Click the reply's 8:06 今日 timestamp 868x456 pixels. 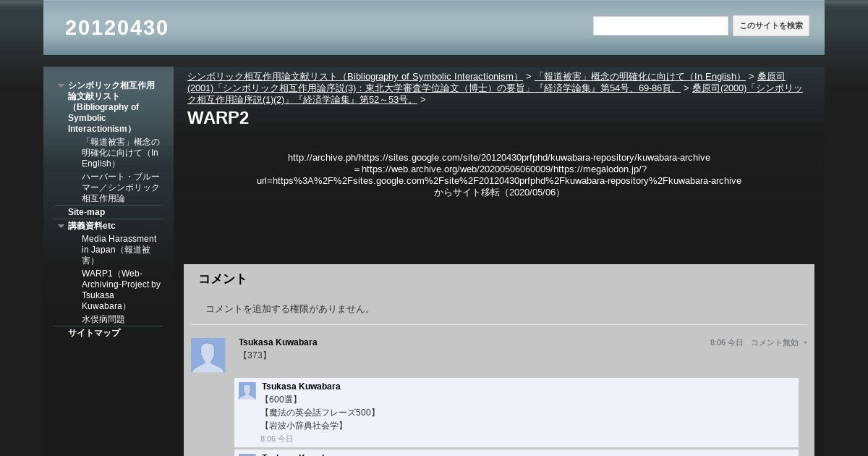click(x=277, y=439)
